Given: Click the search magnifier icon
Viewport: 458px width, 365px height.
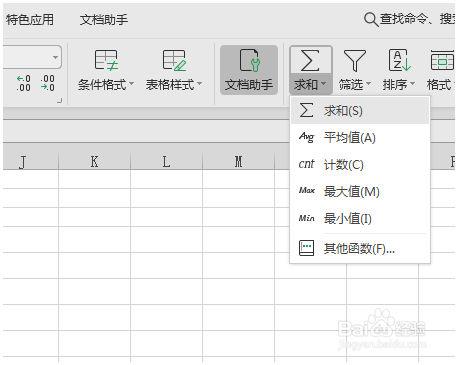Looking at the screenshot, I should pyautogui.click(x=371, y=20).
